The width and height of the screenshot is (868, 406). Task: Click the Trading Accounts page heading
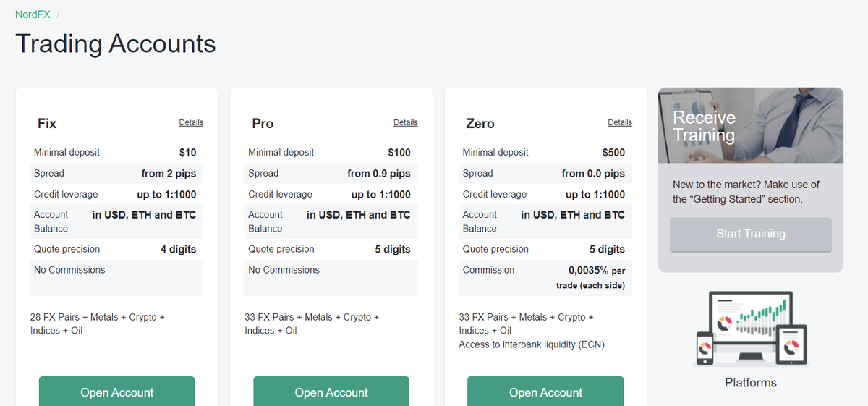point(116,43)
